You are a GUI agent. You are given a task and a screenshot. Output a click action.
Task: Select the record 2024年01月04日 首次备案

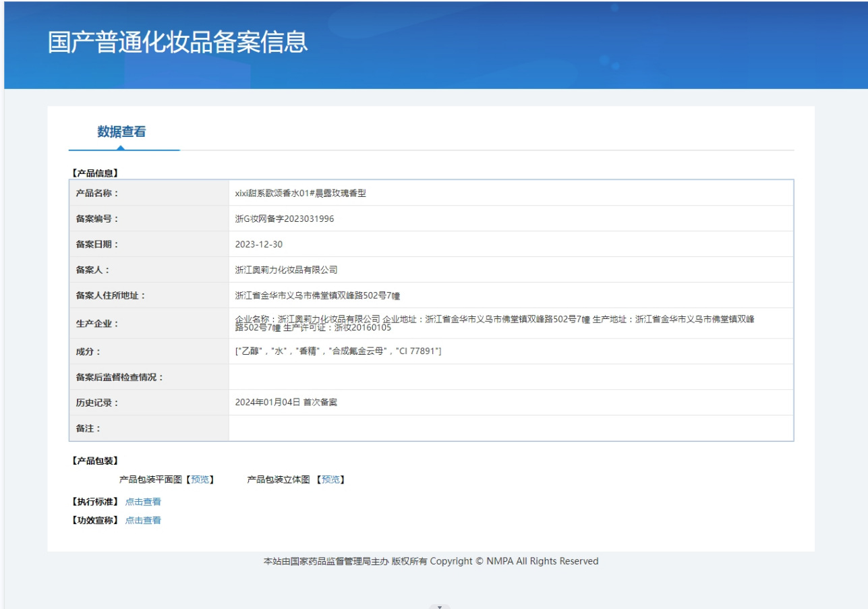[286, 403]
